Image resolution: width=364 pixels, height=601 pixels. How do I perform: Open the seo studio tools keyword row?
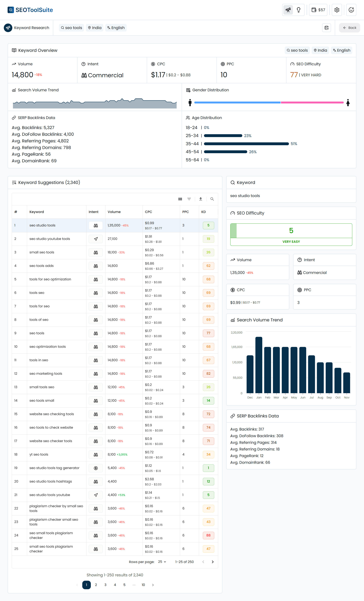pos(42,225)
